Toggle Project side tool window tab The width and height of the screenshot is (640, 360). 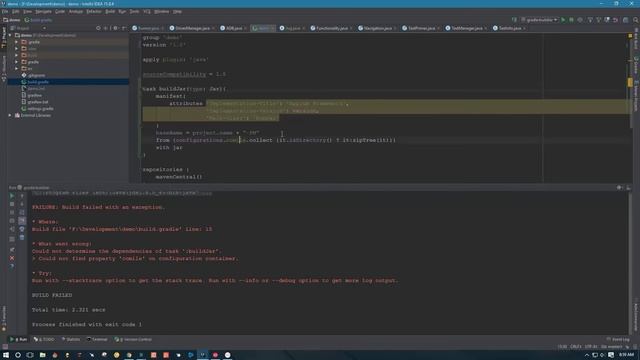(4, 38)
